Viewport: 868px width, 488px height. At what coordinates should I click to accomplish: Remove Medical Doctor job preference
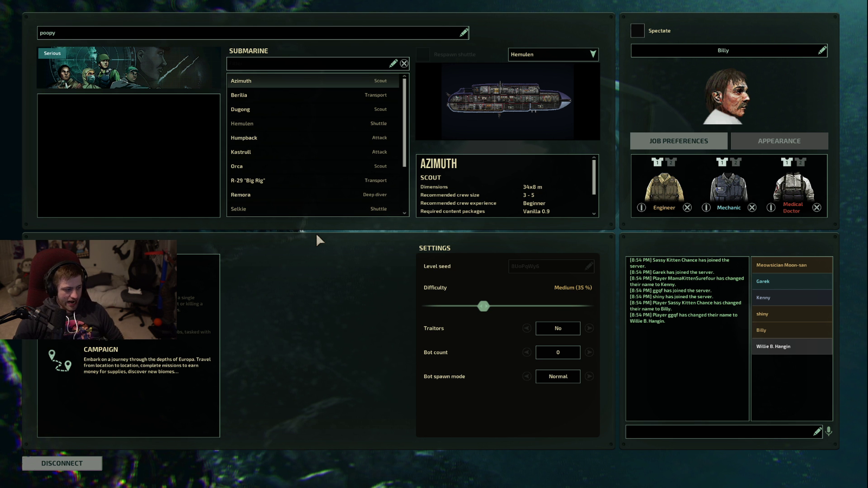point(816,208)
